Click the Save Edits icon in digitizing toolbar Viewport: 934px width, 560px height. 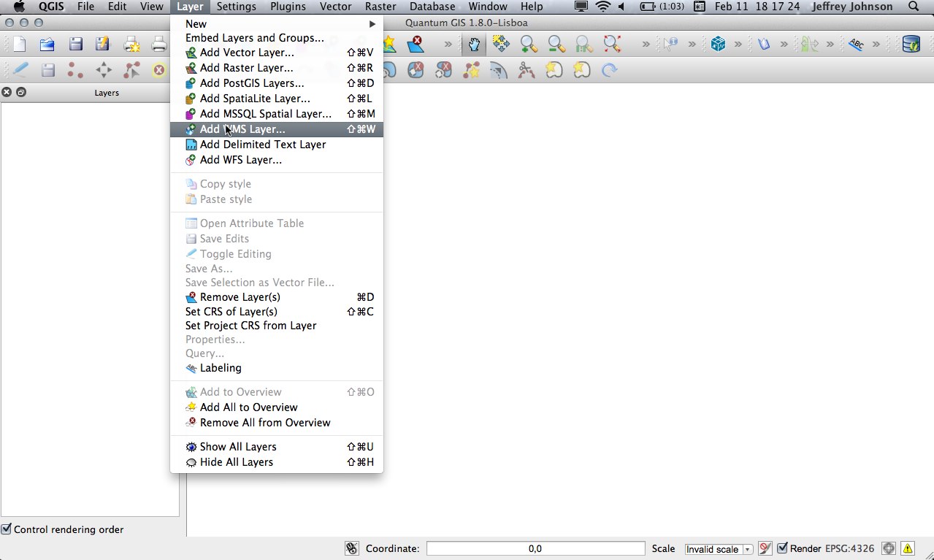47,70
